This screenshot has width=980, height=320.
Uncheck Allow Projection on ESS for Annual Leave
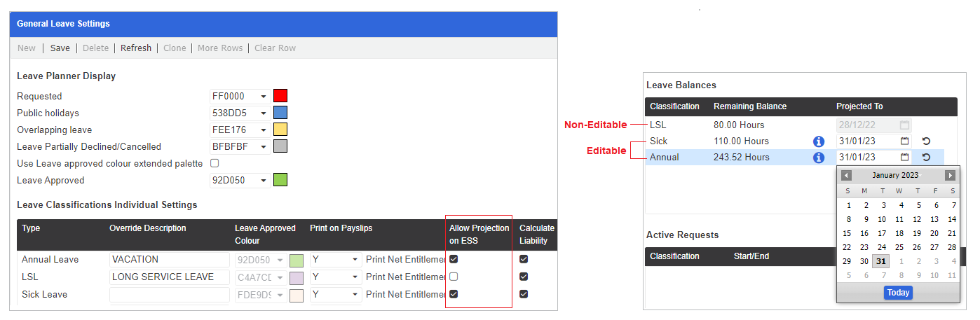(x=454, y=259)
